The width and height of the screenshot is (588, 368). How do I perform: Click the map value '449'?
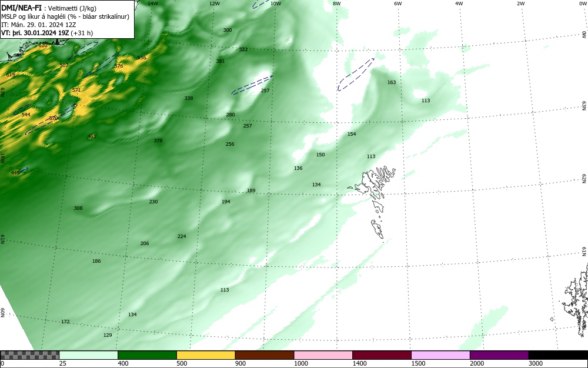[15, 173]
